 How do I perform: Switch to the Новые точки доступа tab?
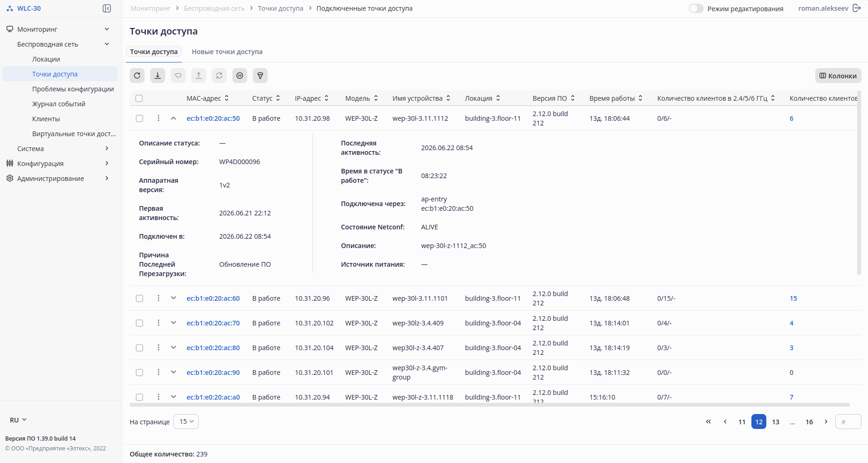(227, 52)
